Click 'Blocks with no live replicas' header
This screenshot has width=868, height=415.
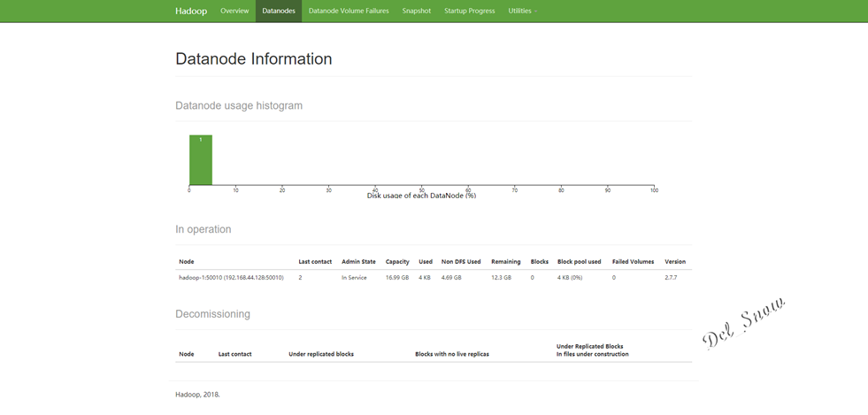[452, 354]
